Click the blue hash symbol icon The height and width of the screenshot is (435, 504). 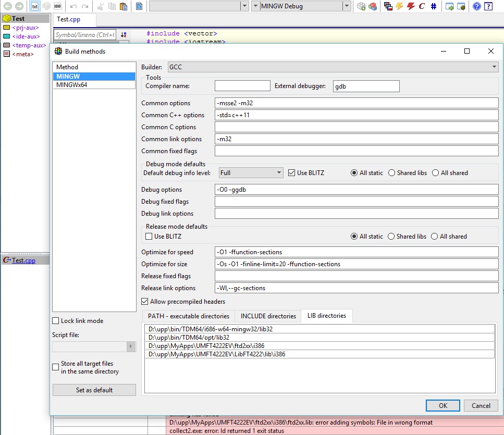click(433, 6)
